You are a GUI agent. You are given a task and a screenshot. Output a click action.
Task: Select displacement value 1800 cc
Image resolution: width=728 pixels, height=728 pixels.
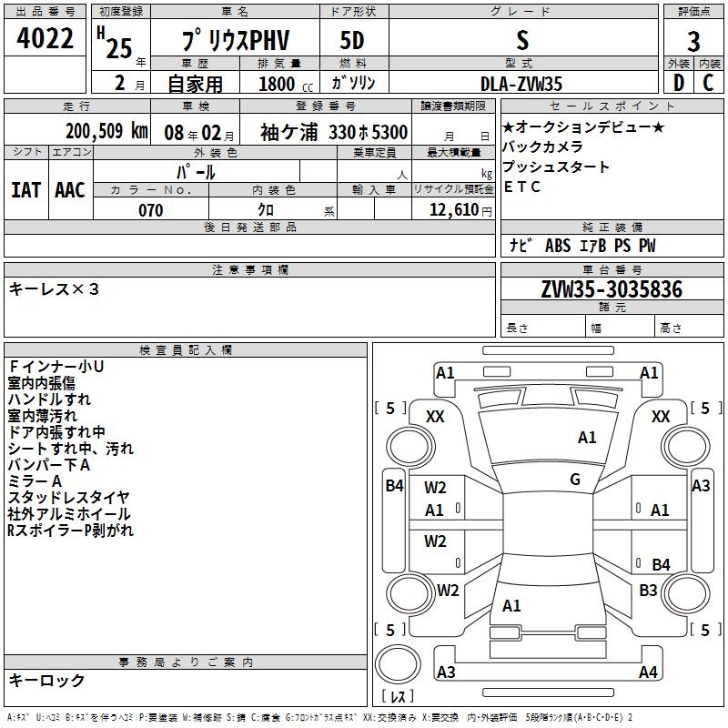[x=286, y=84]
